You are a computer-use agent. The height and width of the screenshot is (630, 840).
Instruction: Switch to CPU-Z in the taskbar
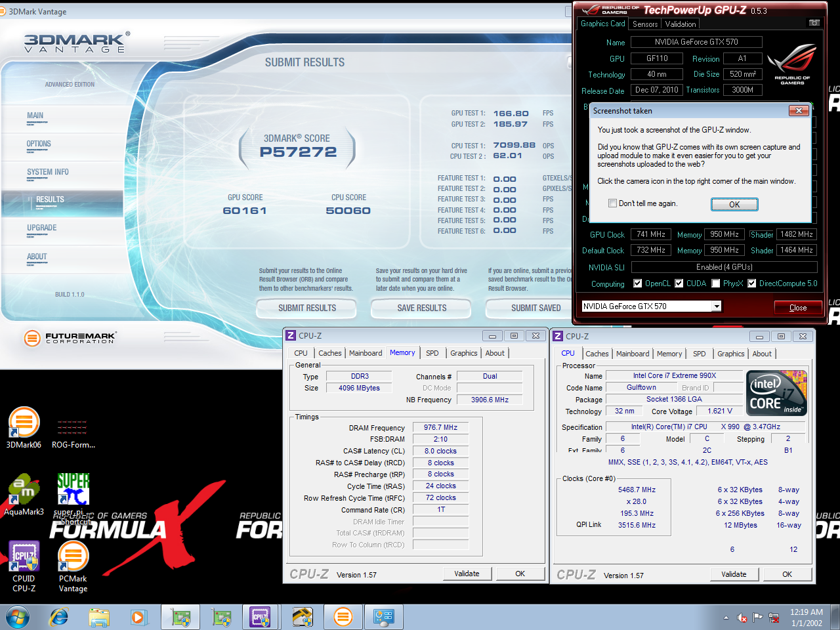pos(261,618)
